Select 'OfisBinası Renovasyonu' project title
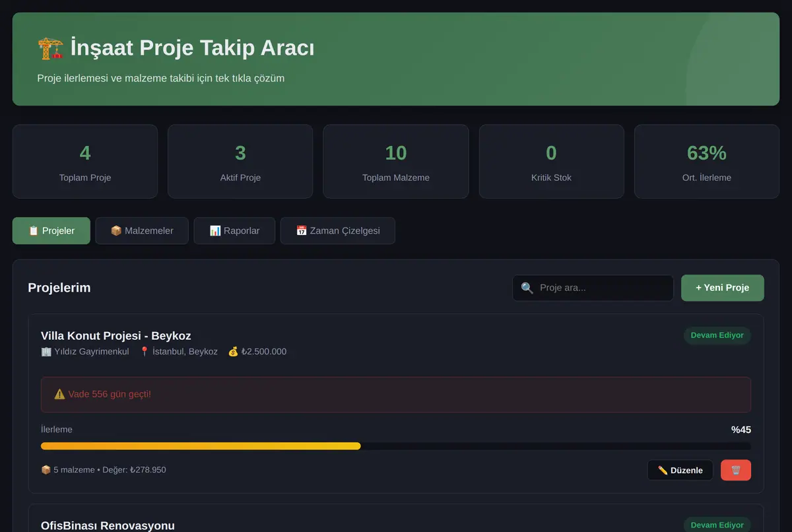Viewport: 792px width, 532px height. (x=108, y=525)
